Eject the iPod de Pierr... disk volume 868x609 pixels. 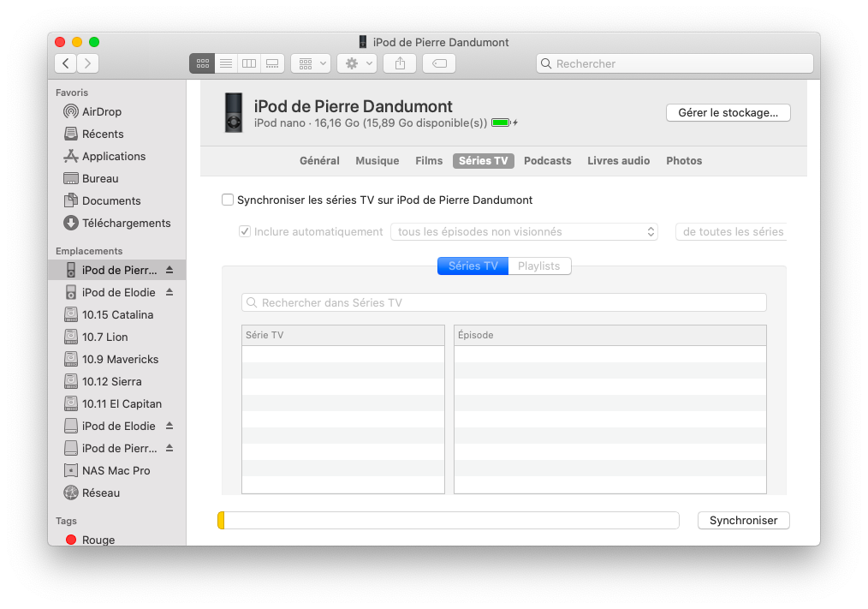pyautogui.click(x=169, y=448)
